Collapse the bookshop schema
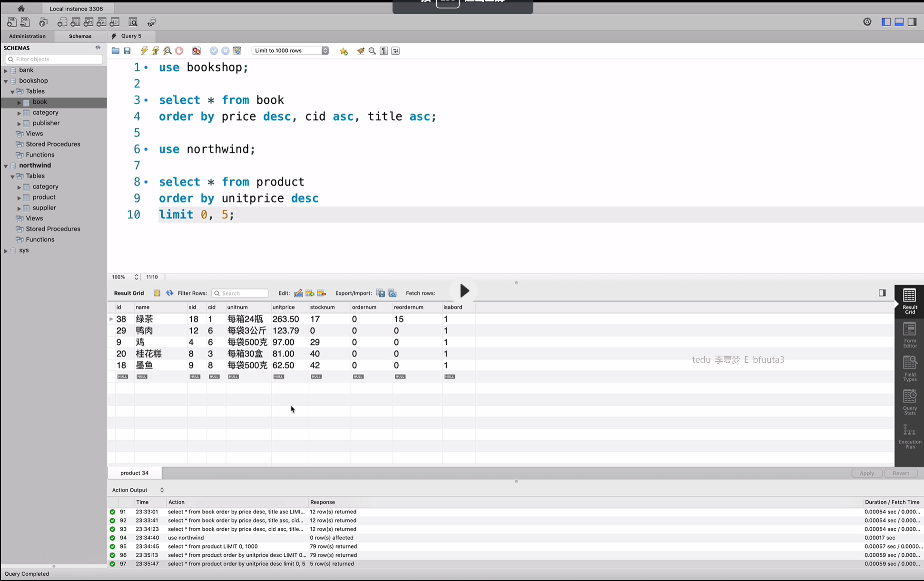 coord(6,81)
